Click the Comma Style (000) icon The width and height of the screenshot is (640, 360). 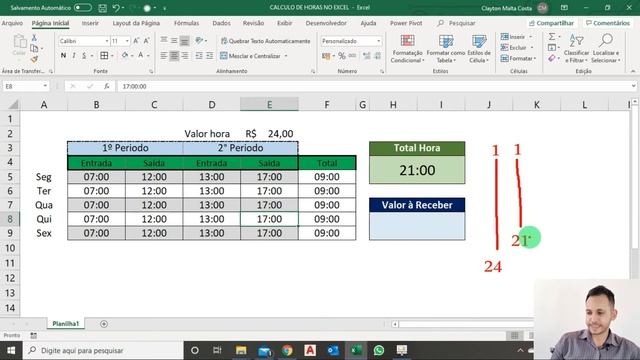[x=352, y=56]
